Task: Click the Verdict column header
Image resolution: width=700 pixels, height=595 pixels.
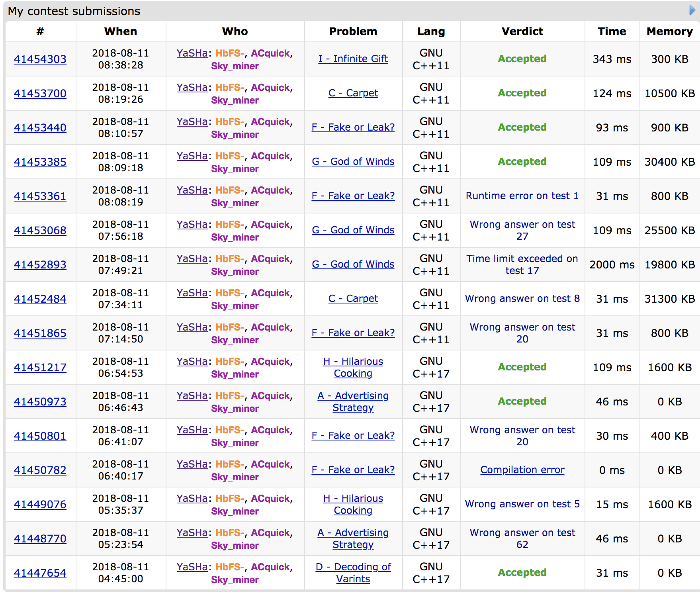Action: [522, 31]
